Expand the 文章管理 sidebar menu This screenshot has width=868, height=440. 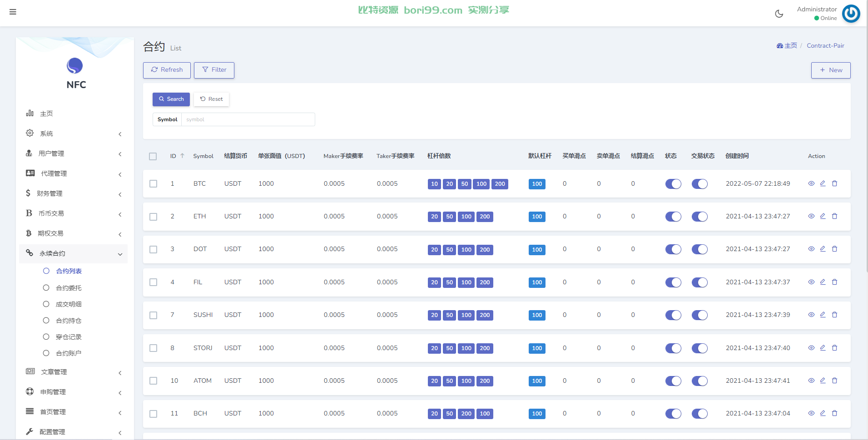74,372
